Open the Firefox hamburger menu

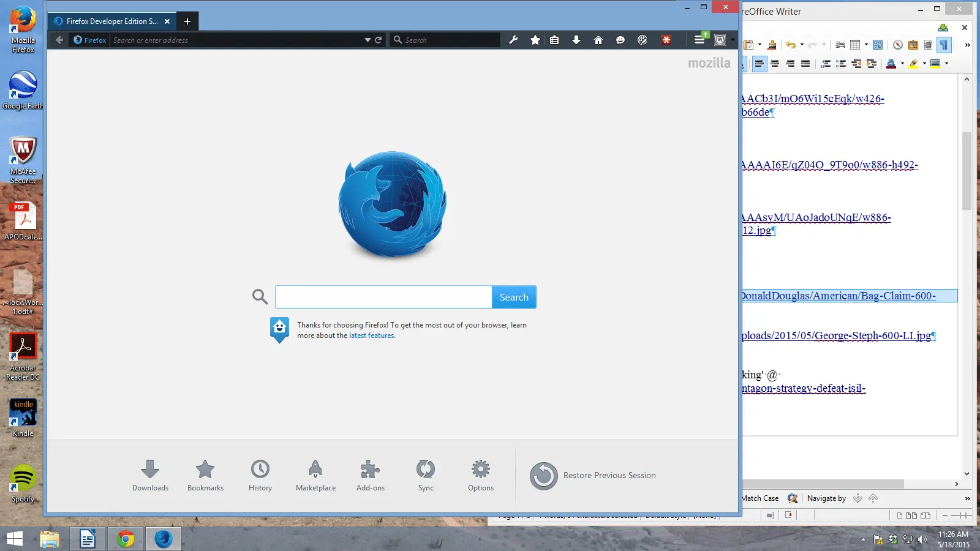tap(699, 40)
